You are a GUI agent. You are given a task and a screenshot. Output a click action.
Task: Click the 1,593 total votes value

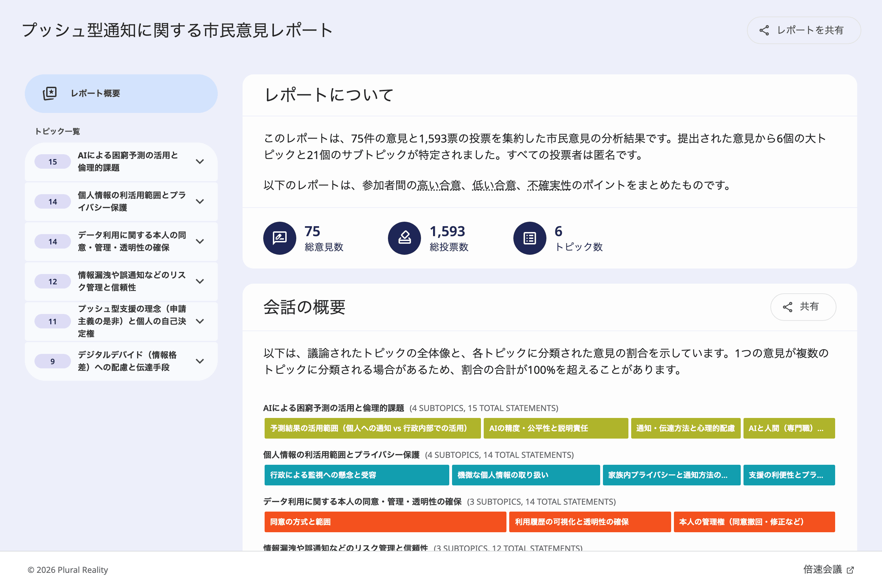click(x=447, y=231)
